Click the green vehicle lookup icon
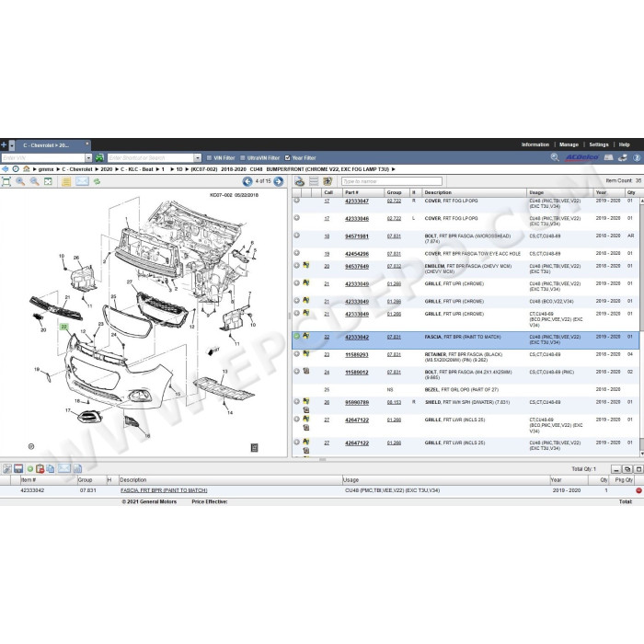The image size is (644, 644). 99,157
